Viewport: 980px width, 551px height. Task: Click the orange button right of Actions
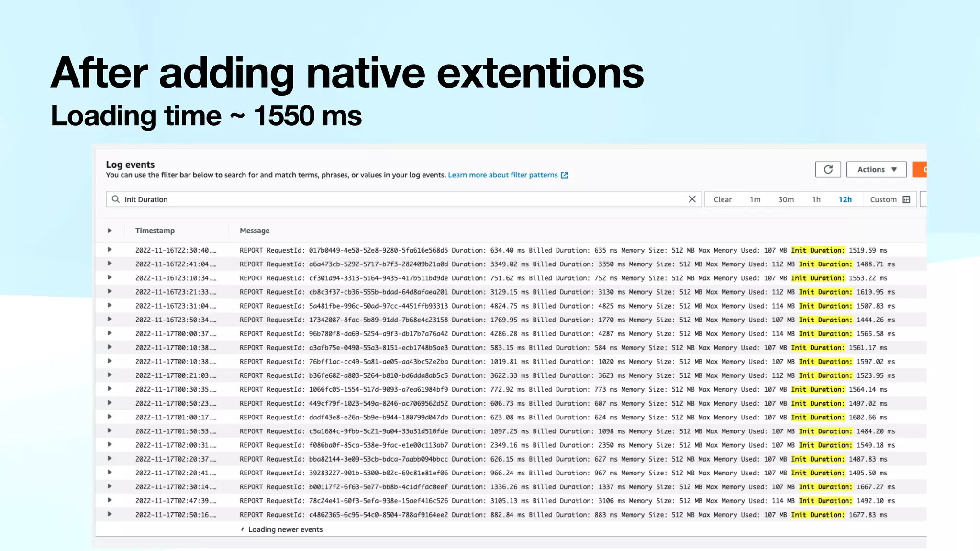click(920, 169)
